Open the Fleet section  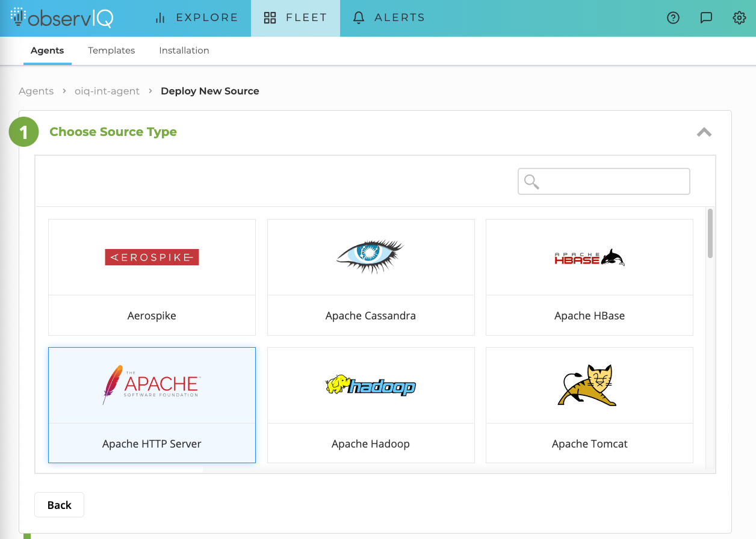296,18
